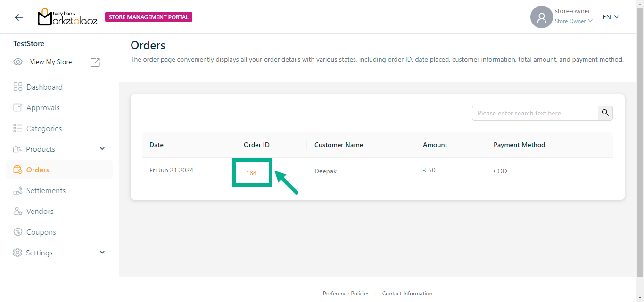The width and height of the screenshot is (644, 302).
Task: Expand the Settings submenu chevron
Action: tap(102, 253)
